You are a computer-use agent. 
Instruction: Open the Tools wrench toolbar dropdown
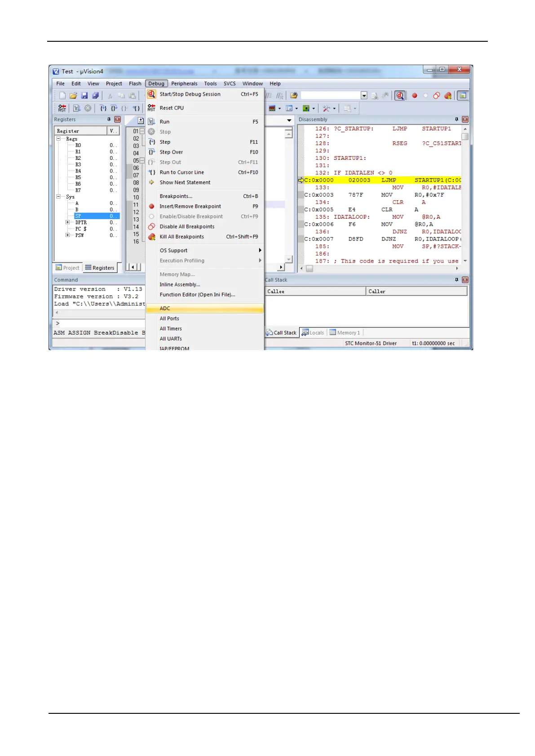pyautogui.click(x=334, y=108)
